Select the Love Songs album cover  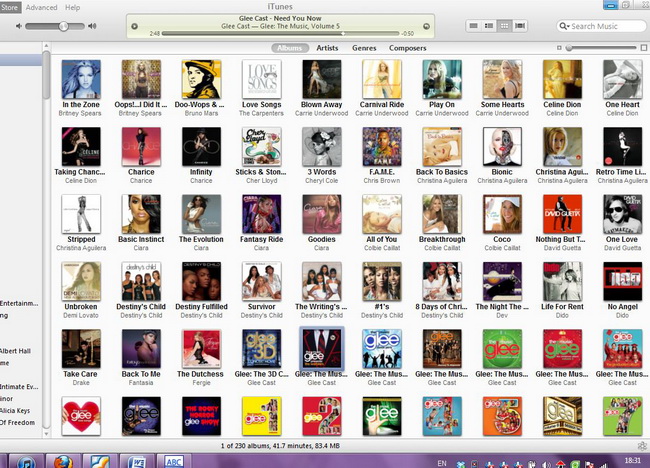(x=262, y=79)
